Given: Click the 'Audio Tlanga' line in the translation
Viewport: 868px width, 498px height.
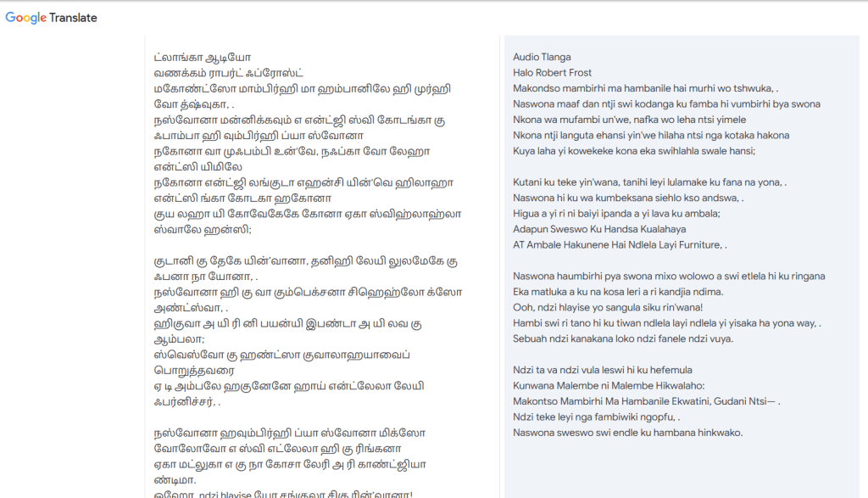Looking at the screenshot, I should (x=542, y=57).
